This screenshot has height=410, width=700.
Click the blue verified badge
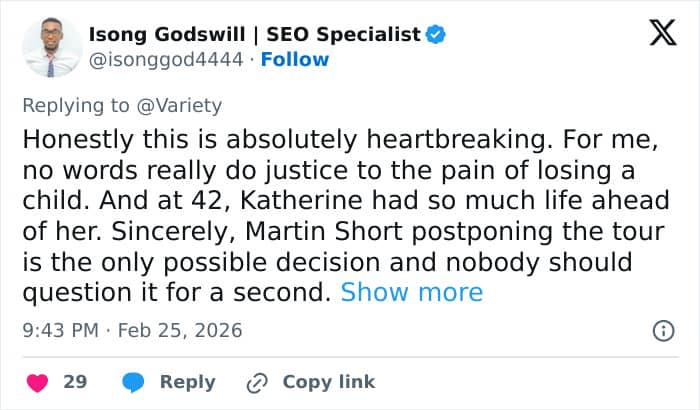click(x=436, y=35)
